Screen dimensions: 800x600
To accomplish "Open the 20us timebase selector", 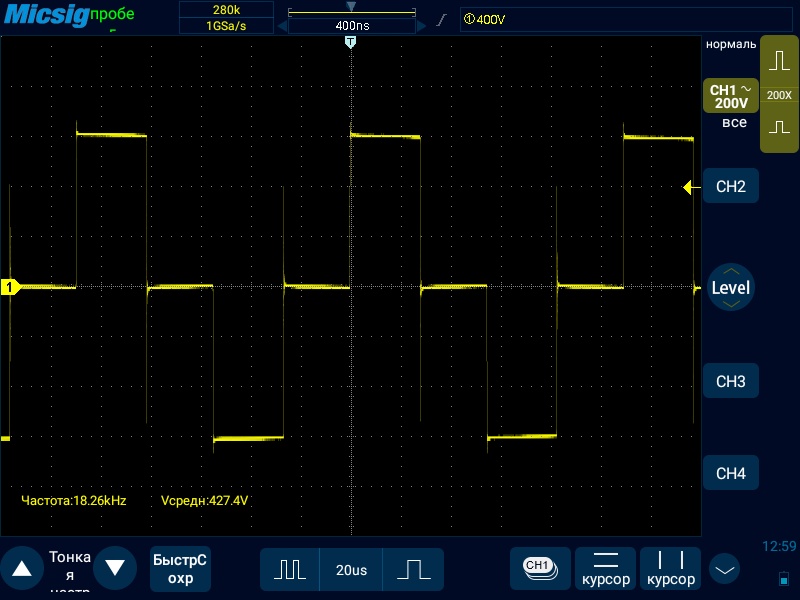I will click(x=351, y=569).
